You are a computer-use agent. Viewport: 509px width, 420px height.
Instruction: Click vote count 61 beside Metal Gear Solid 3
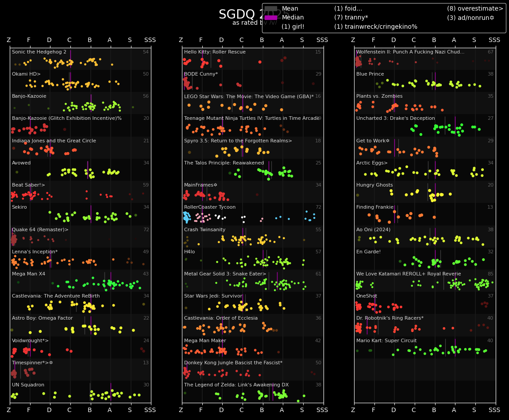point(318,274)
